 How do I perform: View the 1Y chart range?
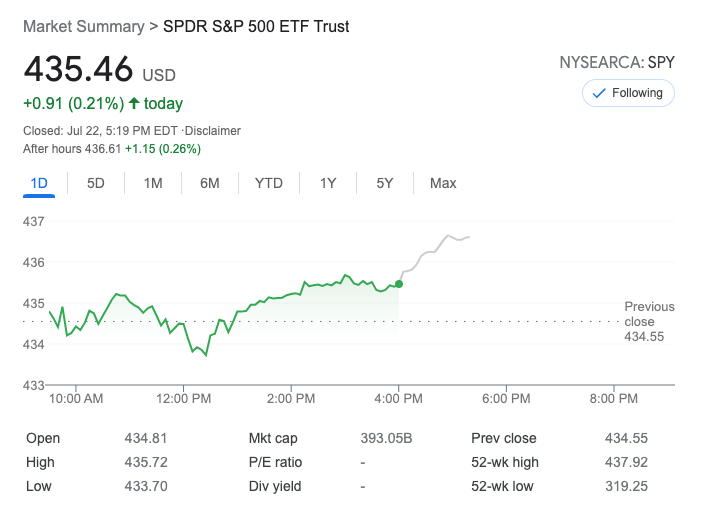[328, 183]
